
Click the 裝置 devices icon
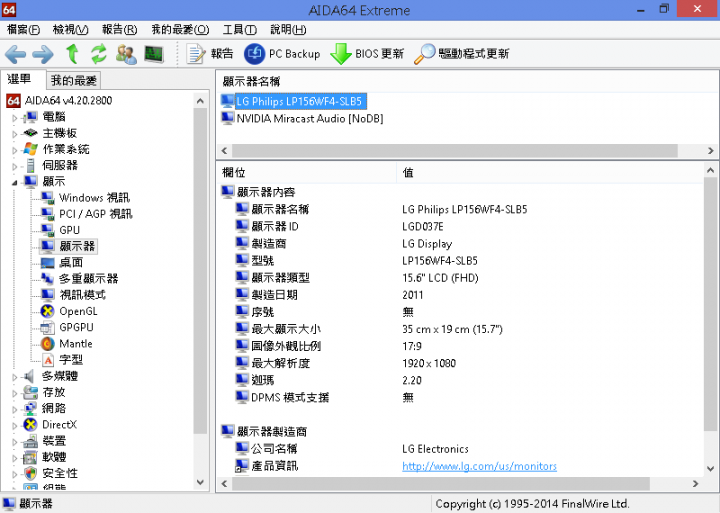30,441
